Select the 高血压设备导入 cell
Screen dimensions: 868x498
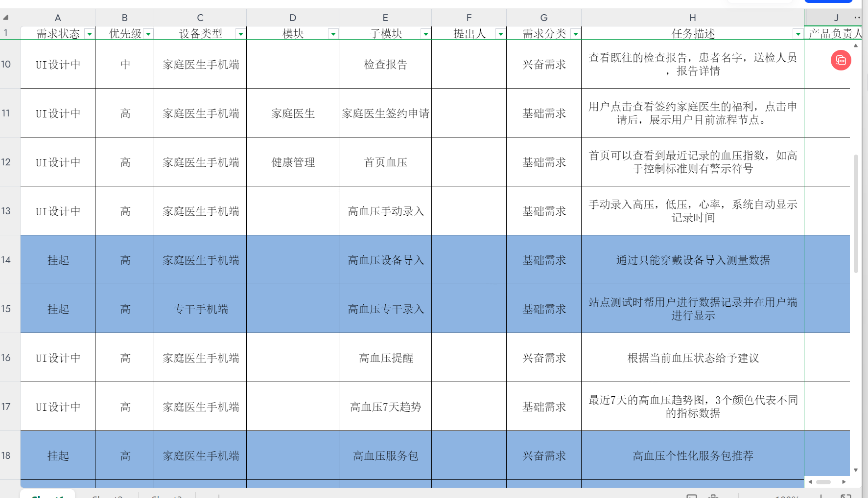(x=385, y=260)
